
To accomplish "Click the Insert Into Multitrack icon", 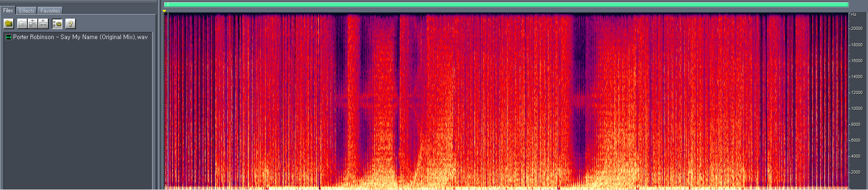I will (x=33, y=24).
